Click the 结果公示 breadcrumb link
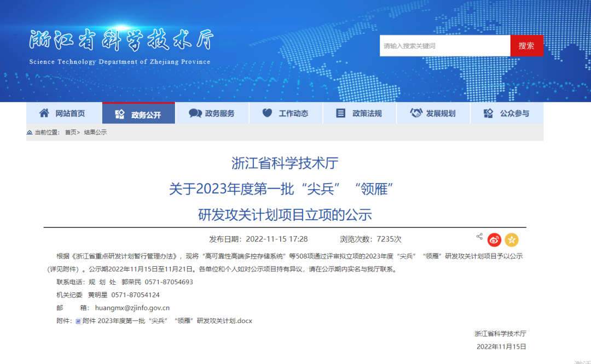 point(95,132)
